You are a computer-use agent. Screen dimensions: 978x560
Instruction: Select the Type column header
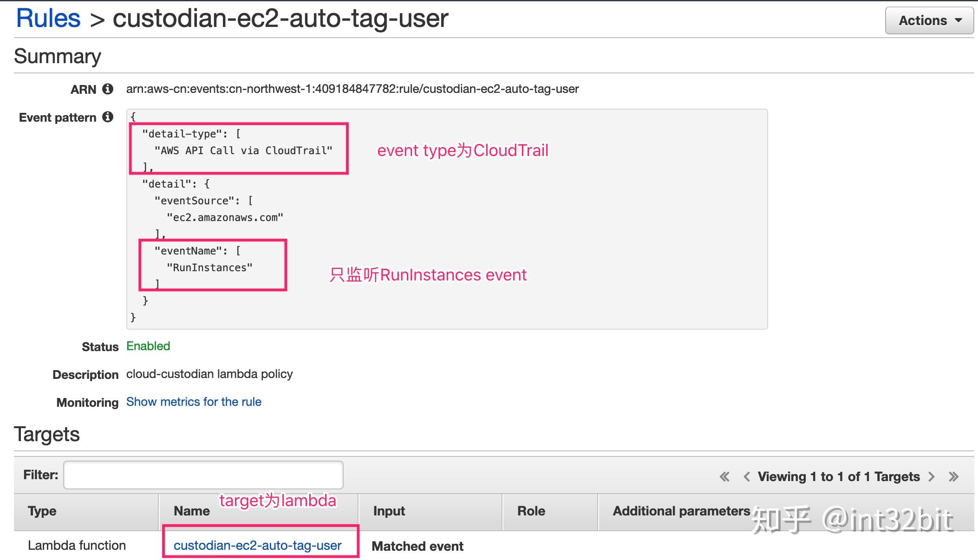point(42,511)
